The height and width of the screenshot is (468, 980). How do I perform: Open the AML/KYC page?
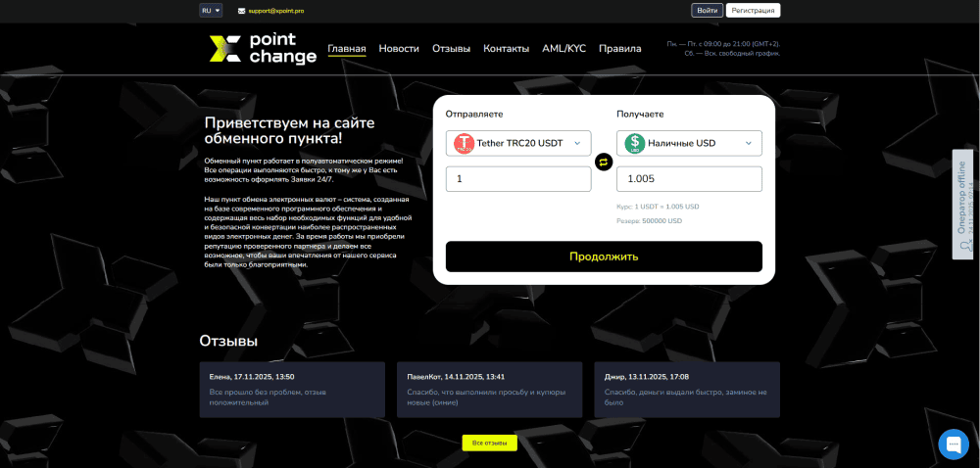point(563,49)
